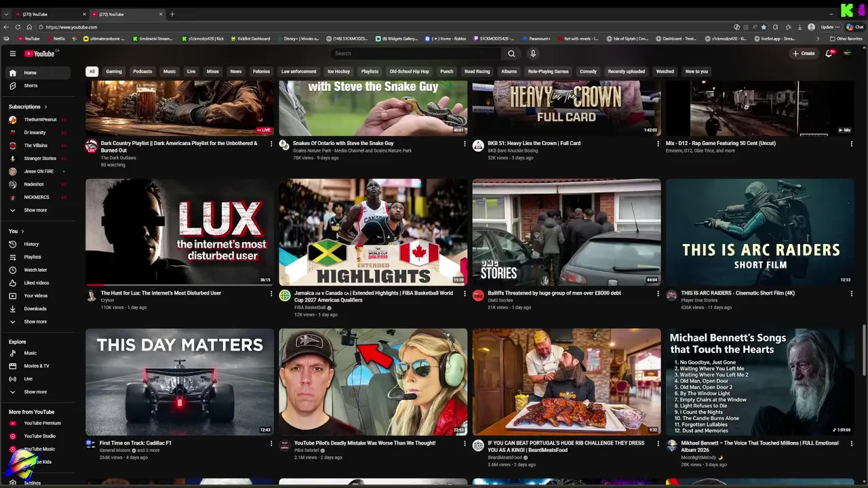Image resolution: width=868 pixels, height=488 pixels.
Task: Open the browser tab list dropdown arrow
Action: coord(6,14)
